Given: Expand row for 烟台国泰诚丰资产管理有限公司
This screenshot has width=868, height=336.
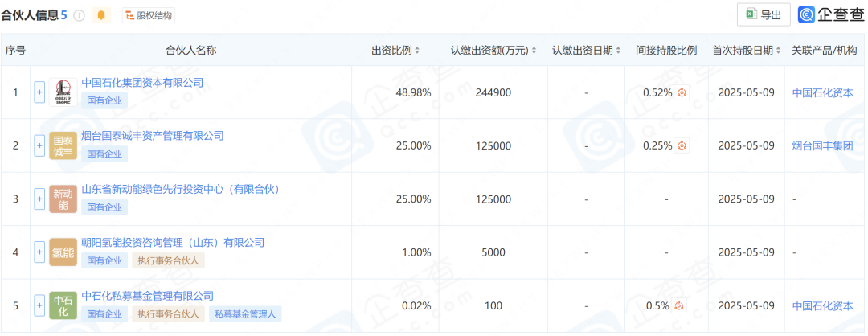Looking at the screenshot, I should click(x=39, y=145).
